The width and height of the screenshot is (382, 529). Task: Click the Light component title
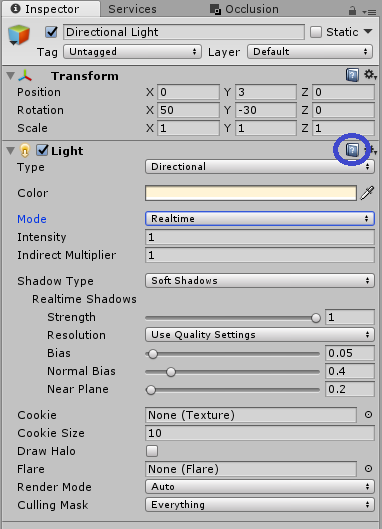67,151
